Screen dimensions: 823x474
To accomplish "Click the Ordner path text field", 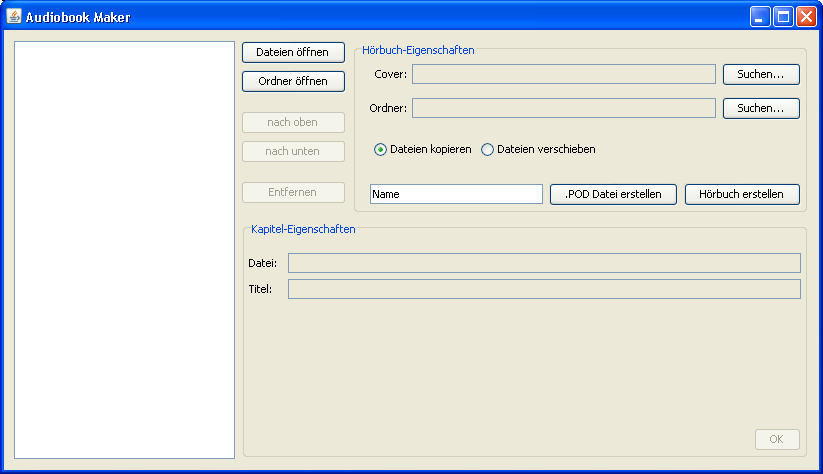I will pos(563,108).
